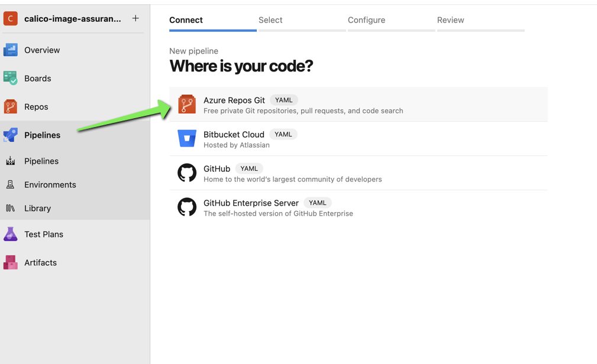Go to Overview label in sidebar
Viewport: 597px width, 364px height.
[42, 50]
